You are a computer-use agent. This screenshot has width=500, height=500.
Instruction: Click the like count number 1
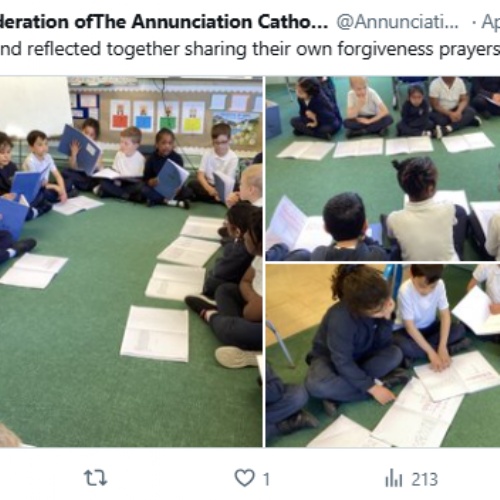click(266, 479)
